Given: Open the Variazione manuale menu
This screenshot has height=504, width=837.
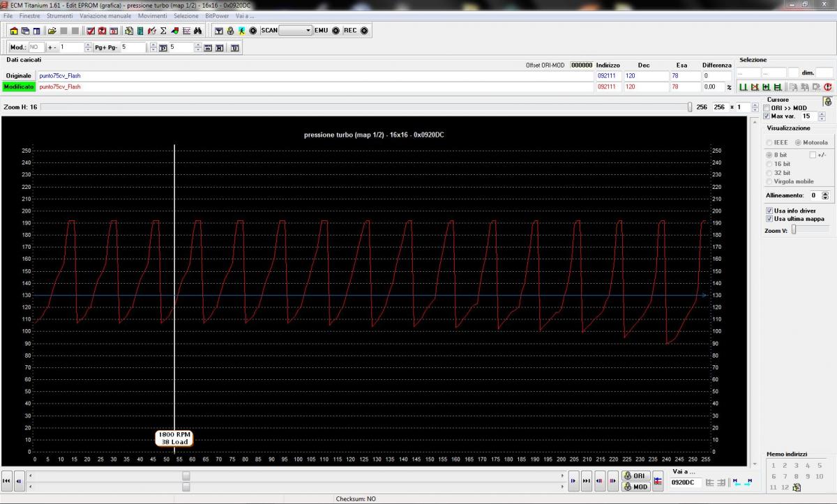Looking at the screenshot, I should pos(105,15).
